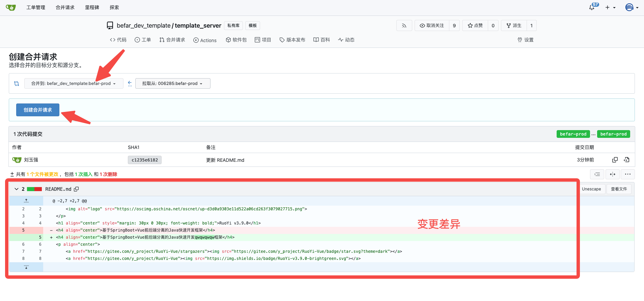Viewport: 644px width, 301px height.
Task: Click the 查看文件 button
Action: [619, 189]
